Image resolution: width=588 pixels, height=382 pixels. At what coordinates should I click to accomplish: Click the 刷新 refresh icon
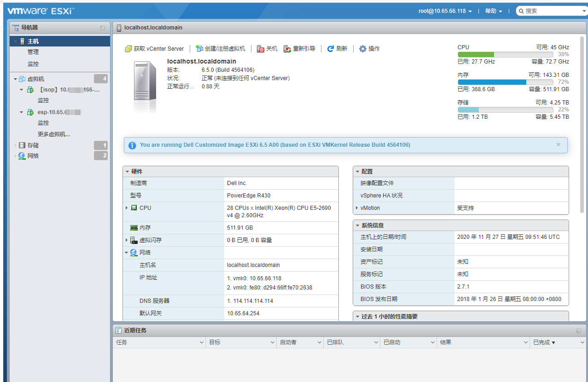330,48
